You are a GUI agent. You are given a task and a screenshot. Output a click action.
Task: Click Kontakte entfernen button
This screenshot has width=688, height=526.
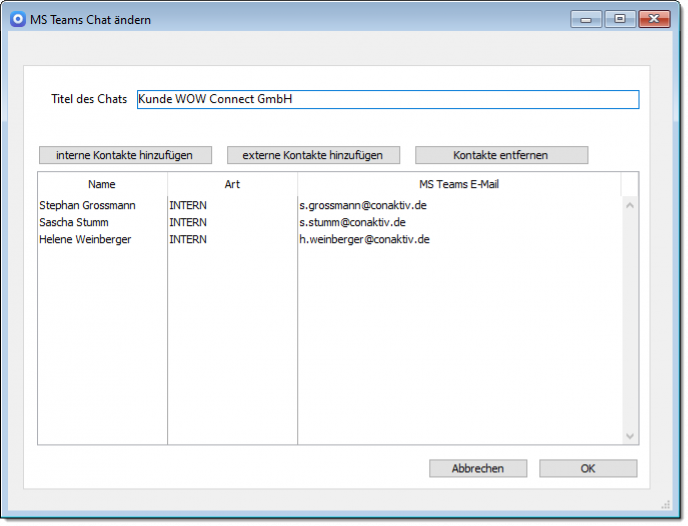[x=501, y=155]
